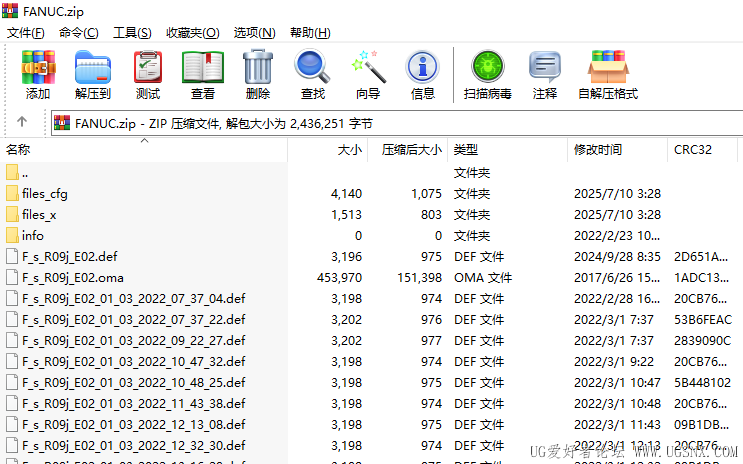Sort by the CRC32 column header
Image resolution: width=743 pixels, height=464 pixels.
[x=702, y=150]
